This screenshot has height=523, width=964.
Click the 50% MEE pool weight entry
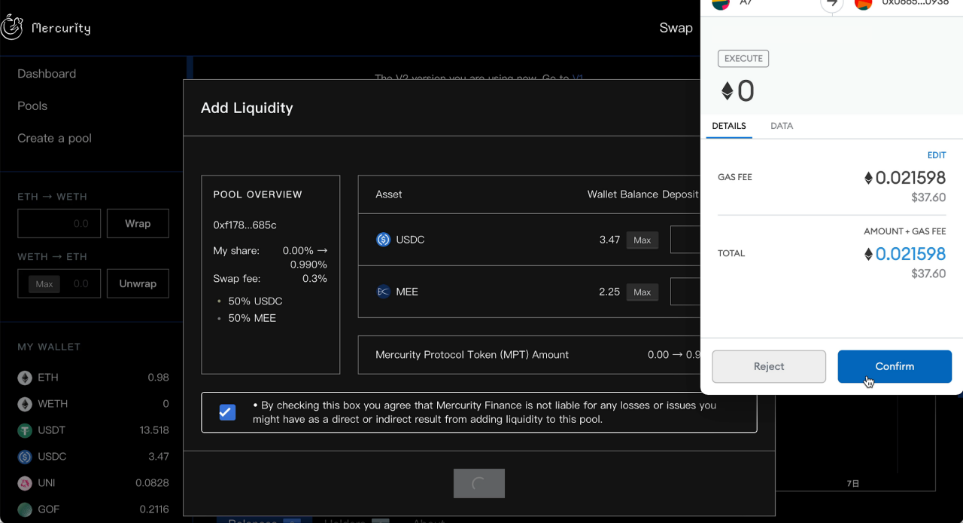(252, 318)
